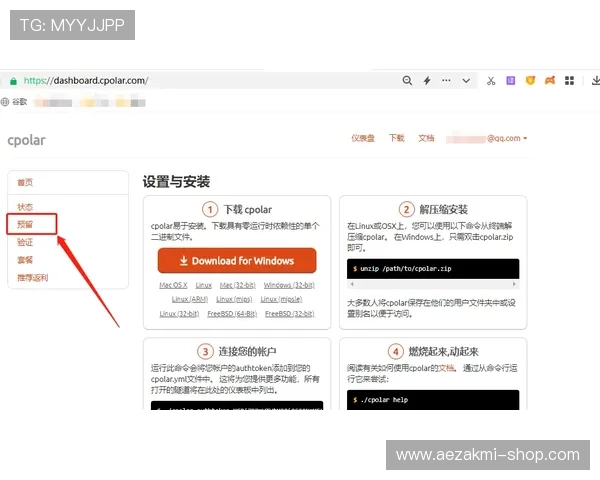Click the purple square extension icon

(510, 80)
